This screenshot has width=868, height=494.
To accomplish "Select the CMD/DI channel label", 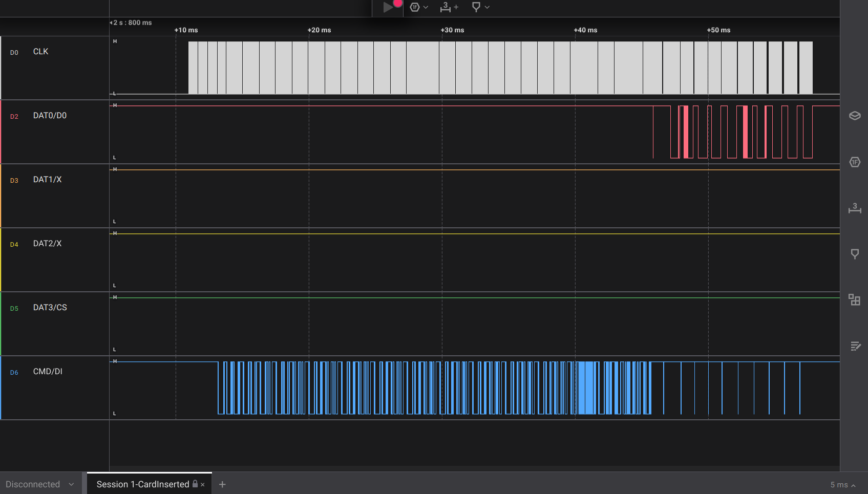I will click(48, 372).
